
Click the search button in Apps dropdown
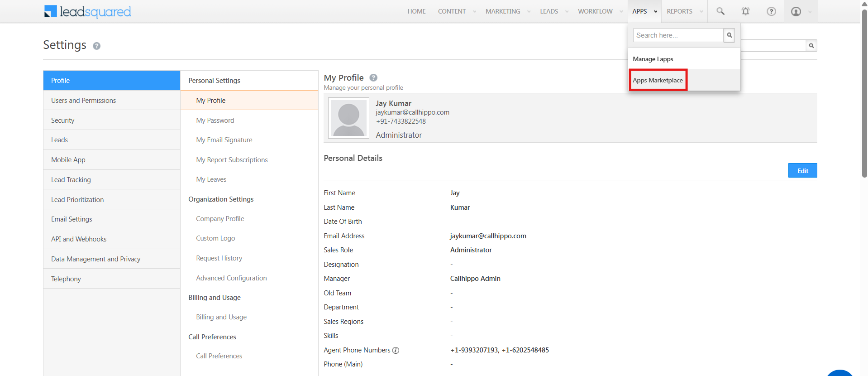pos(729,35)
